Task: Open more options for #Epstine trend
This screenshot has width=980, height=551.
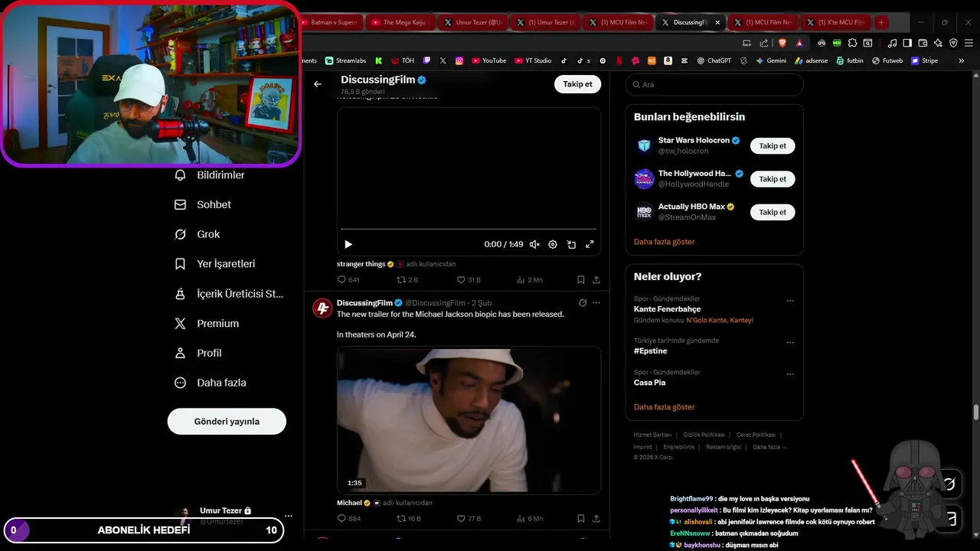Action: point(790,343)
